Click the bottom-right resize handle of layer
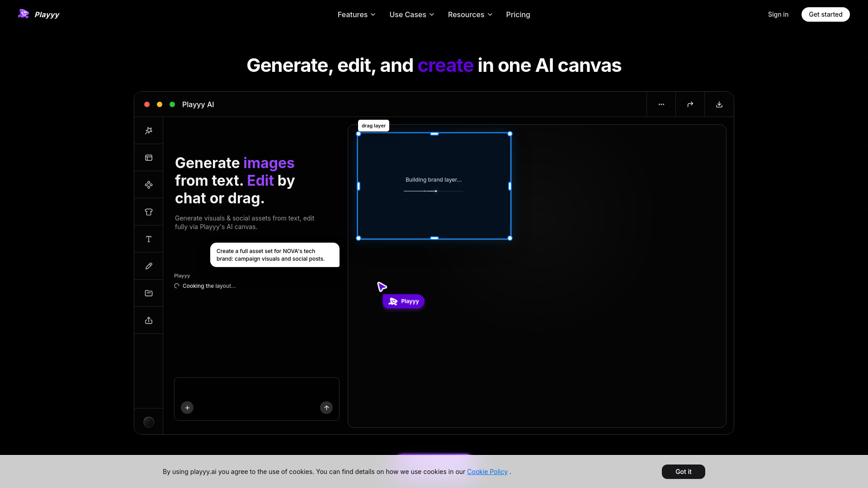 coord(510,238)
